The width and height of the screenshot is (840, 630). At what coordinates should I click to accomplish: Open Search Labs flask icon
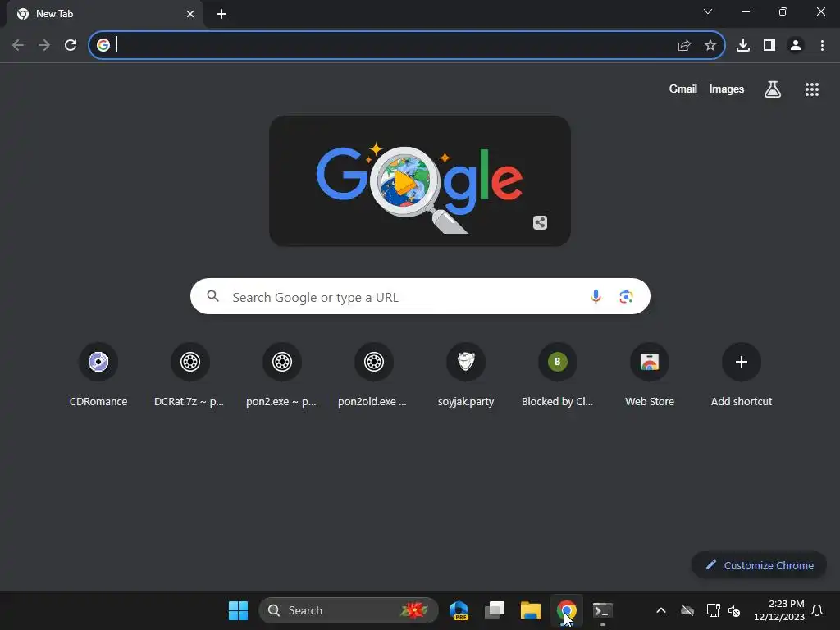click(x=772, y=89)
